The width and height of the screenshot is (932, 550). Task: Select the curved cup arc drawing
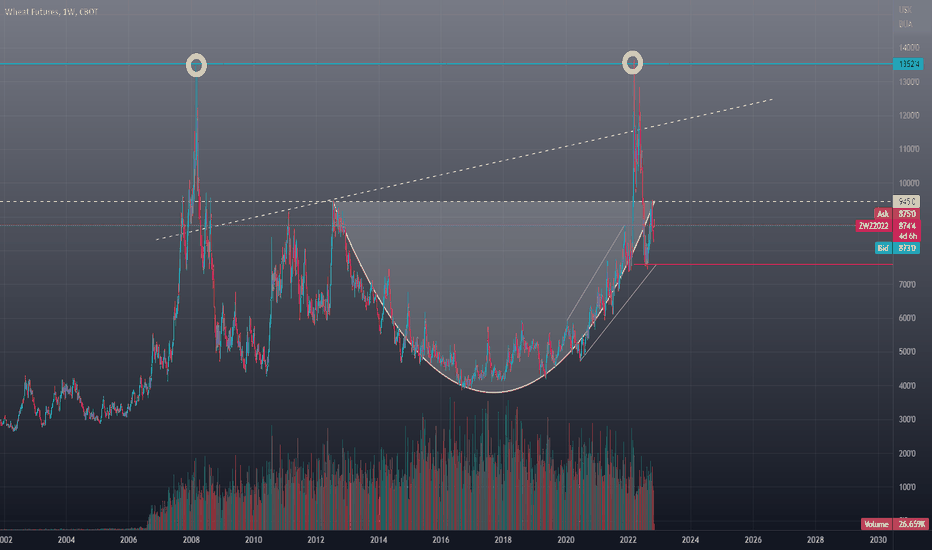pyautogui.click(x=493, y=392)
